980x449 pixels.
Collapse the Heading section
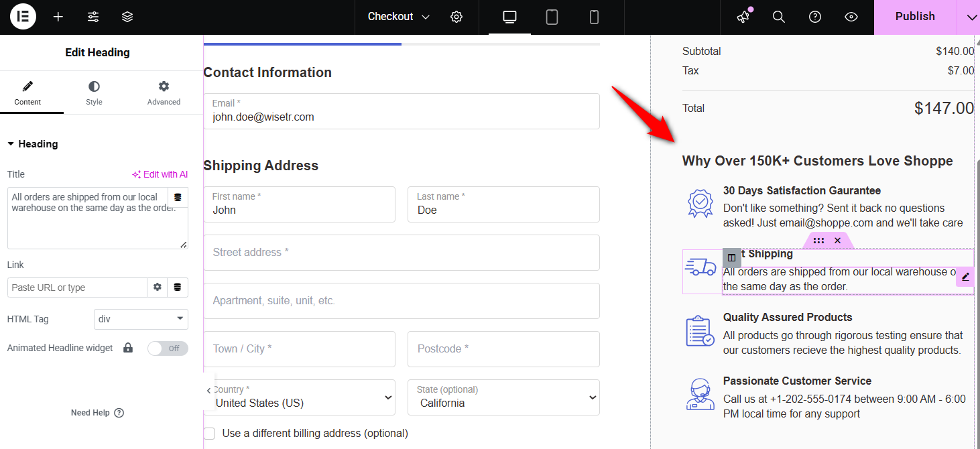pyautogui.click(x=32, y=144)
